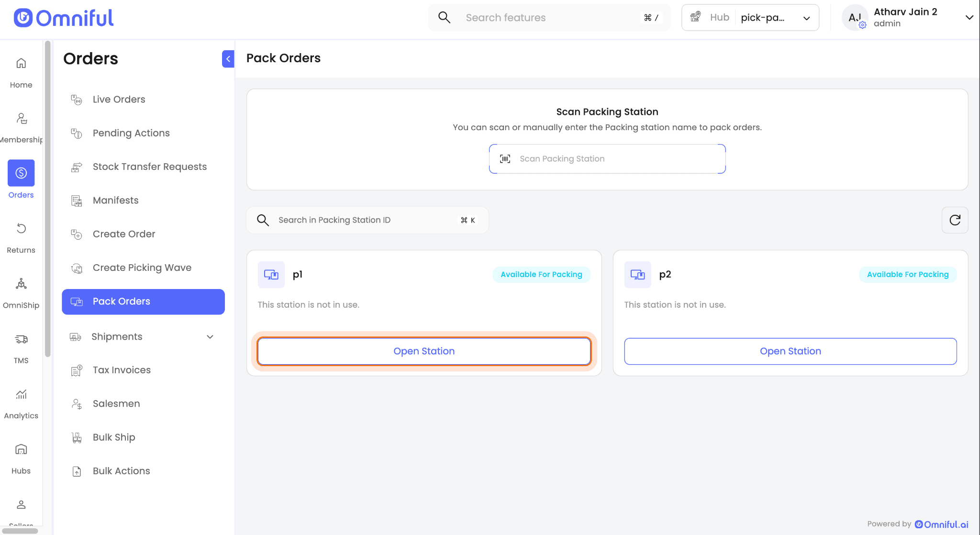Open OmniShip from the left rail

[21, 284]
